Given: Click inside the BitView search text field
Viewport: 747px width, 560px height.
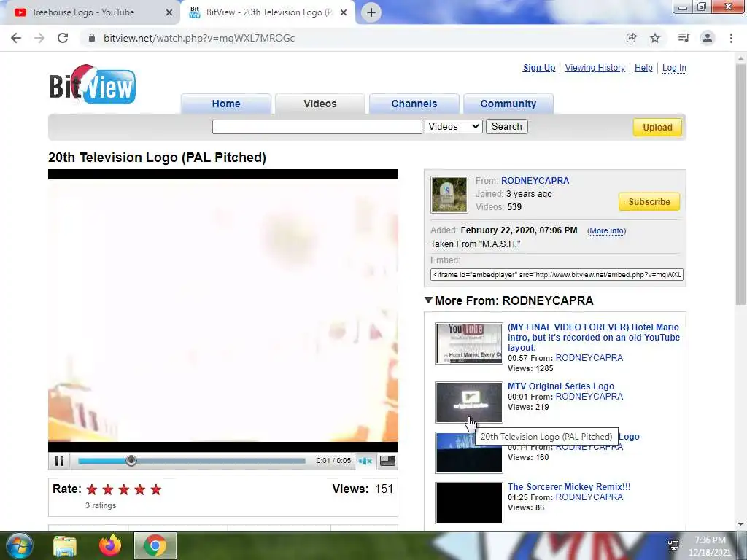Looking at the screenshot, I should [317, 127].
